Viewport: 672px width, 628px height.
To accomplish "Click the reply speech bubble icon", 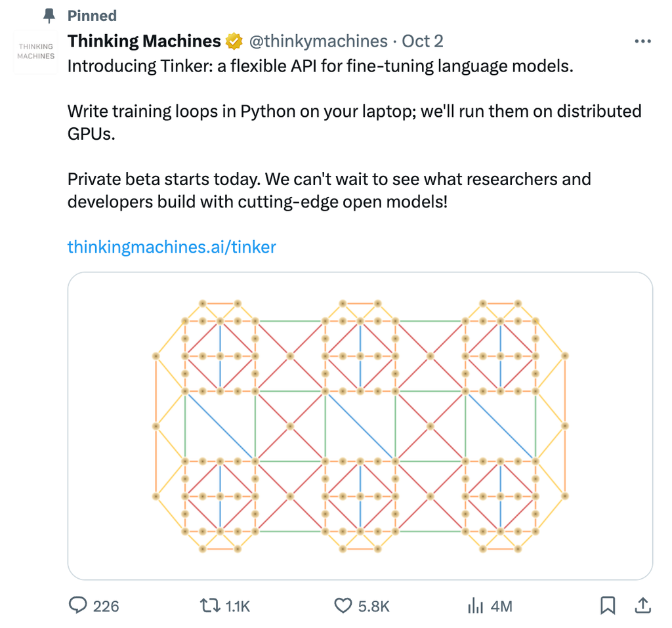I will 78,606.
